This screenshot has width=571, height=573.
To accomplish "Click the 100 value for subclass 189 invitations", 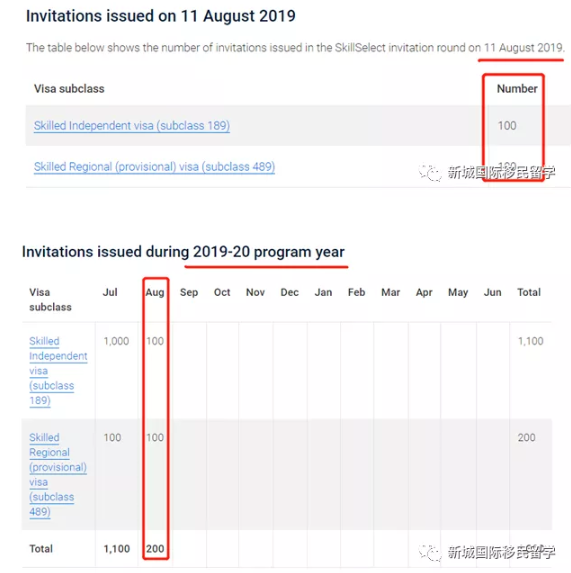I will (507, 126).
